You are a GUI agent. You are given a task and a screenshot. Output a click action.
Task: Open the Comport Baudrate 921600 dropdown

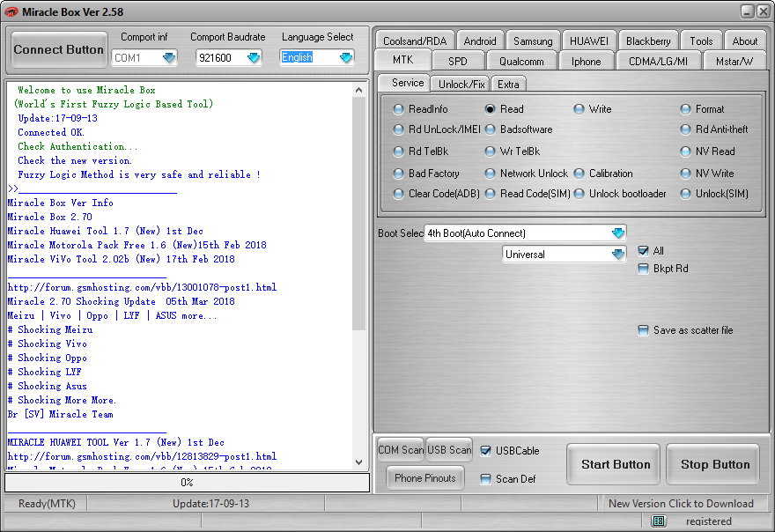tap(254, 58)
